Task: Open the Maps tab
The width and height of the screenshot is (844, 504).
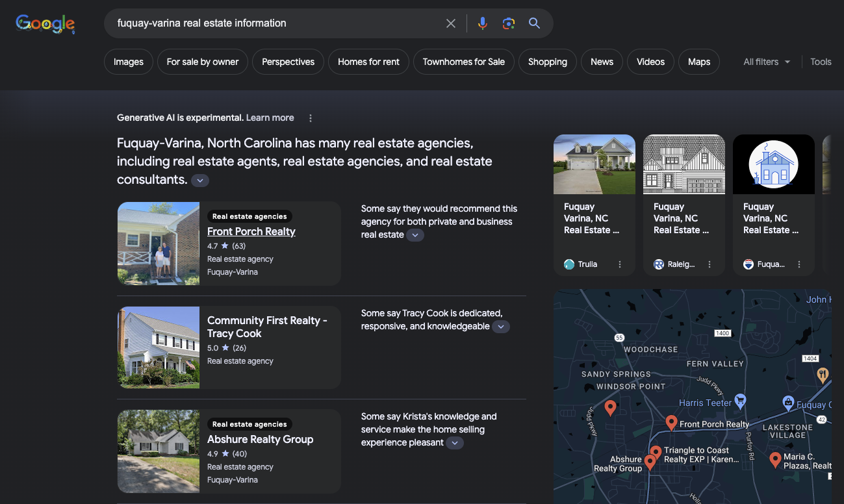Action: (698, 62)
